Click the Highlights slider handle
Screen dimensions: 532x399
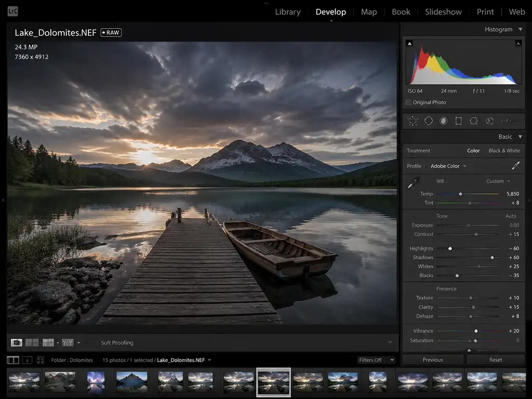[x=450, y=249]
